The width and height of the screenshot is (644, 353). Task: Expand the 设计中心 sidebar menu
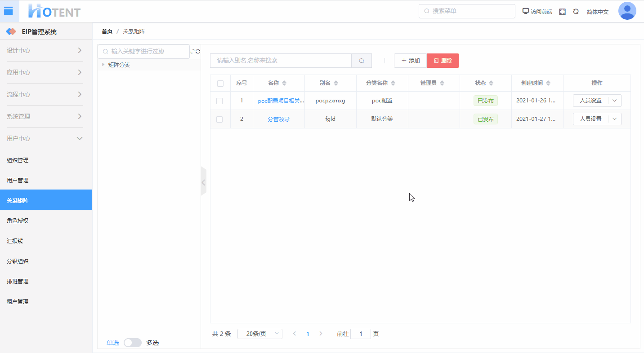(45, 51)
